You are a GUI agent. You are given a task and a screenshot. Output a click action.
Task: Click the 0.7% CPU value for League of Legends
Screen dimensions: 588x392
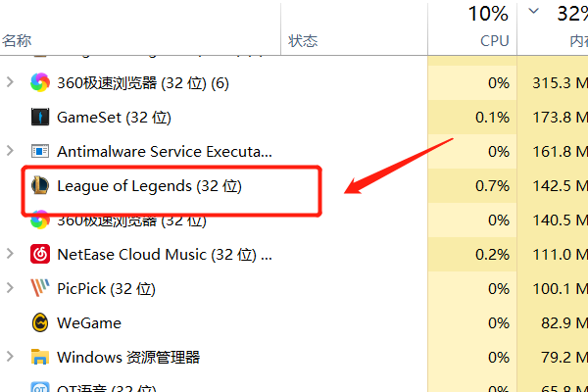(492, 185)
